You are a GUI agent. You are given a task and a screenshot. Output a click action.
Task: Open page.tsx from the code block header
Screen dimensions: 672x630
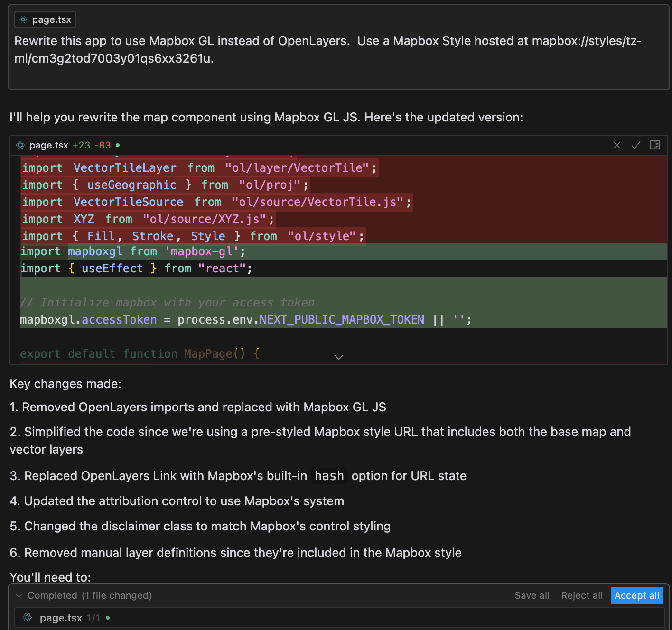49,145
